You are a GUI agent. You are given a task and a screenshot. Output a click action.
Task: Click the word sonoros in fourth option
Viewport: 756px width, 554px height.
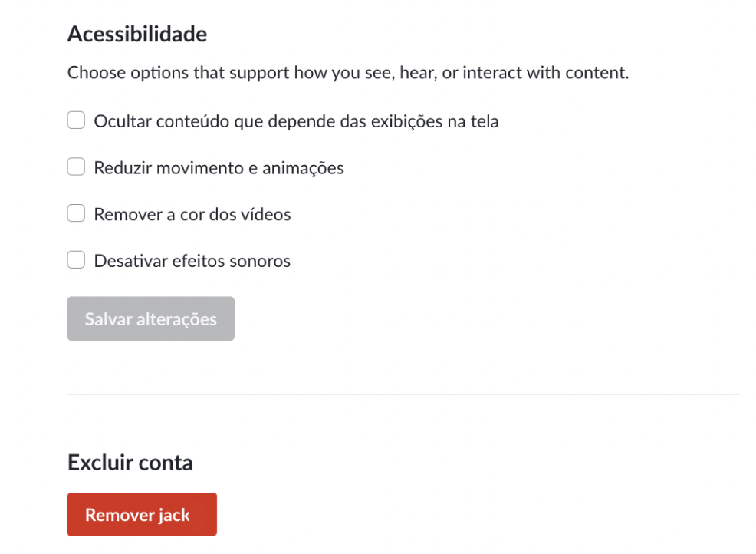pyautogui.click(x=260, y=261)
